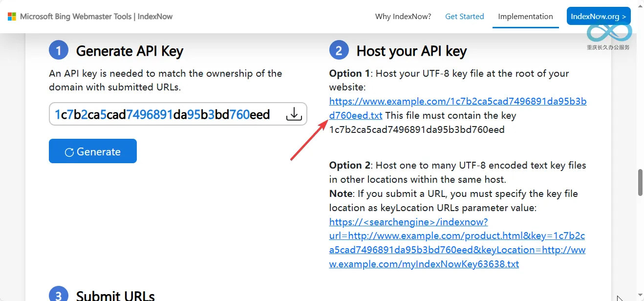The height and width of the screenshot is (301, 644).
Task: Click the blue infinity watermark logo
Action: (609, 32)
